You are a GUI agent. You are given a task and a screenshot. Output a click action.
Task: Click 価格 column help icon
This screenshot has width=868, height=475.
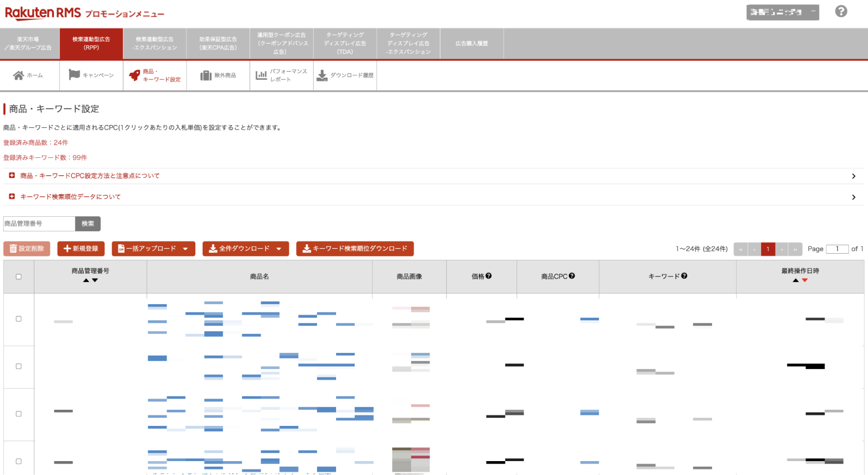coord(488,276)
